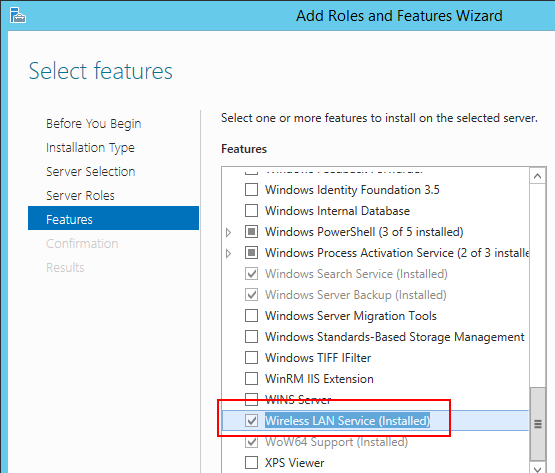
Task: Tick the Windows TIFF IFilter checkbox
Action: coord(251,358)
